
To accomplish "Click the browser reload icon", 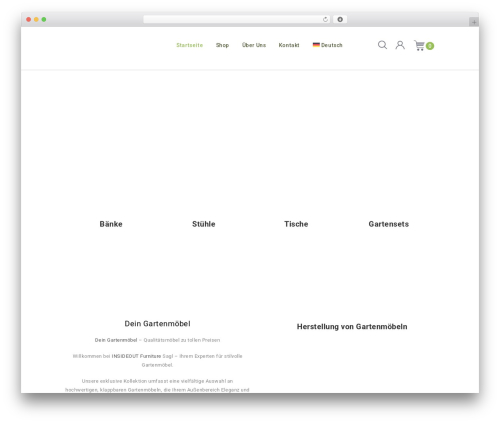I will click(325, 20).
